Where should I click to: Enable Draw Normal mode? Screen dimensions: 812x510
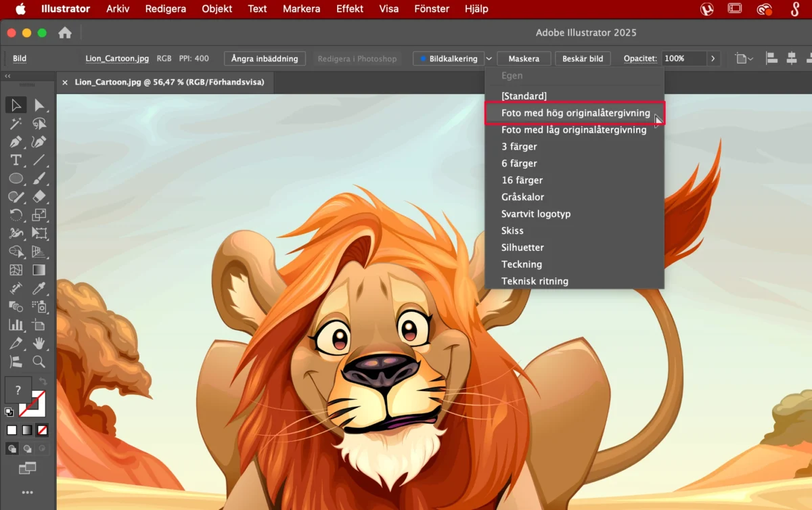[x=12, y=448]
